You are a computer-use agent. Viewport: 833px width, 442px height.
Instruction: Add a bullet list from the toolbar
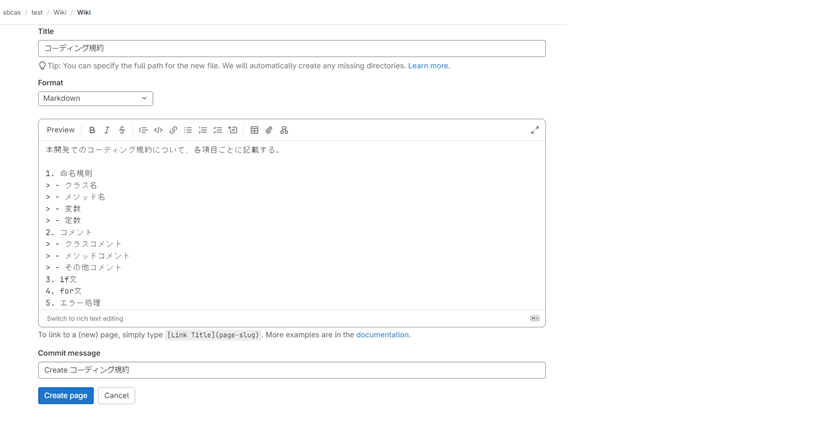(x=188, y=130)
